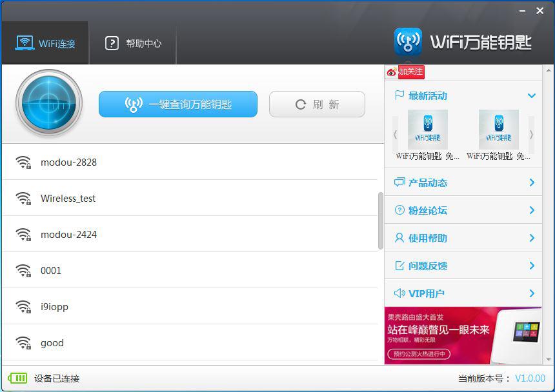Select the modou-2424 network name
This screenshot has height=392, width=555.
point(68,234)
